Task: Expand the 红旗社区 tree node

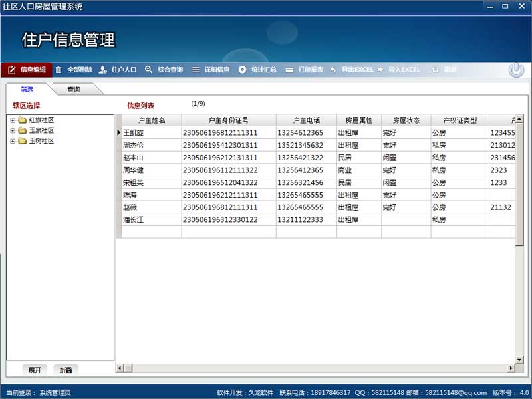Action: [x=12, y=120]
